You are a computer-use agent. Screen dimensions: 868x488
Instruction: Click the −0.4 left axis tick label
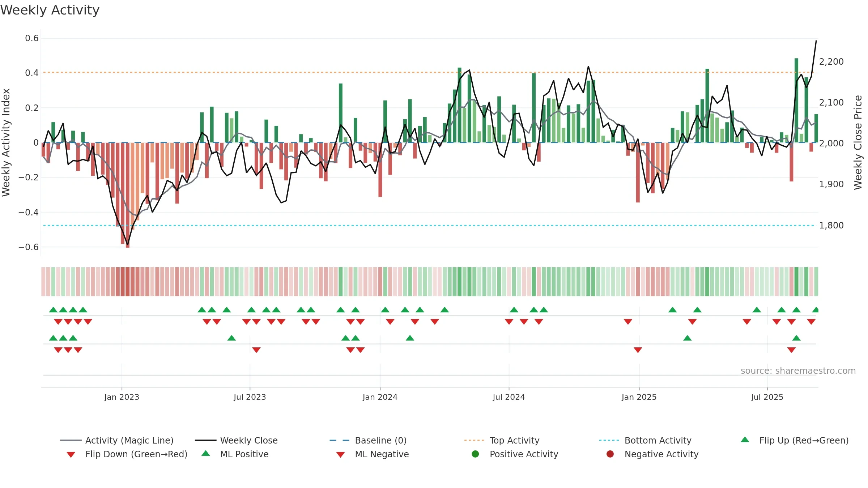point(29,212)
